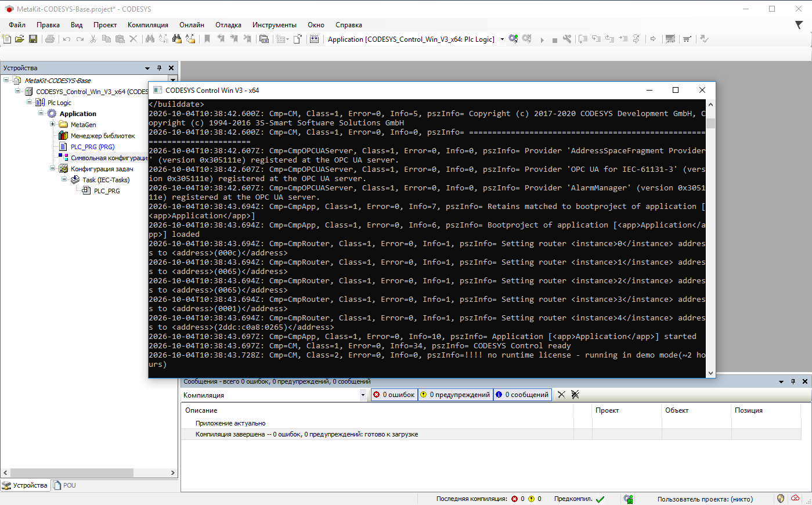Click the Devices panel horizontal scrollbar
Image resolution: width=812 pixels, height=505 pixels.
click(73, 473)
